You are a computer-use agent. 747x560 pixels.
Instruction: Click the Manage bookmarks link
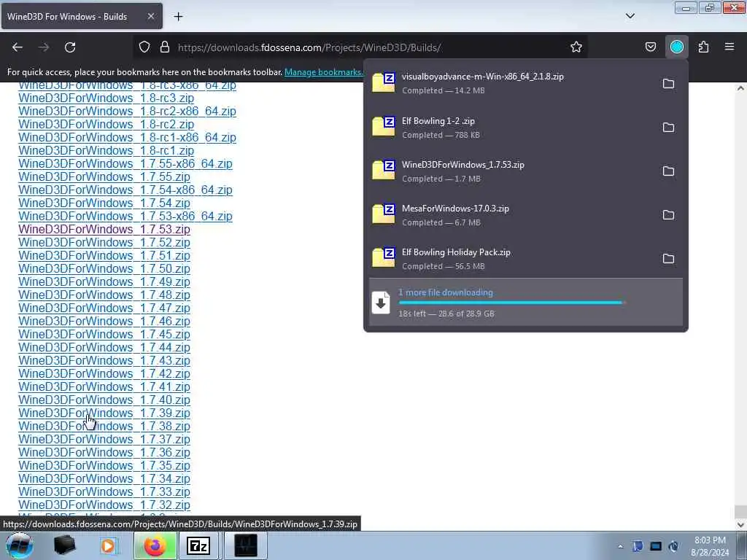click(x=323, y=72)
